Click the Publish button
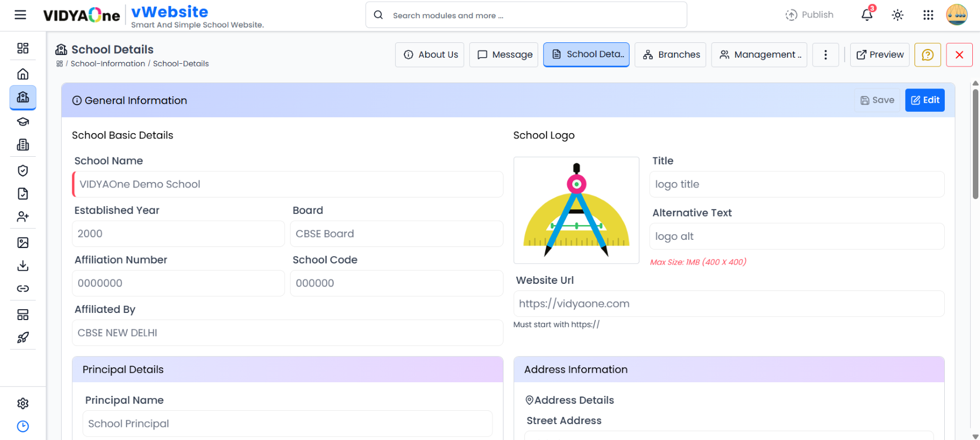Screen dimensions: 980x440 click(x=809, y=15)
